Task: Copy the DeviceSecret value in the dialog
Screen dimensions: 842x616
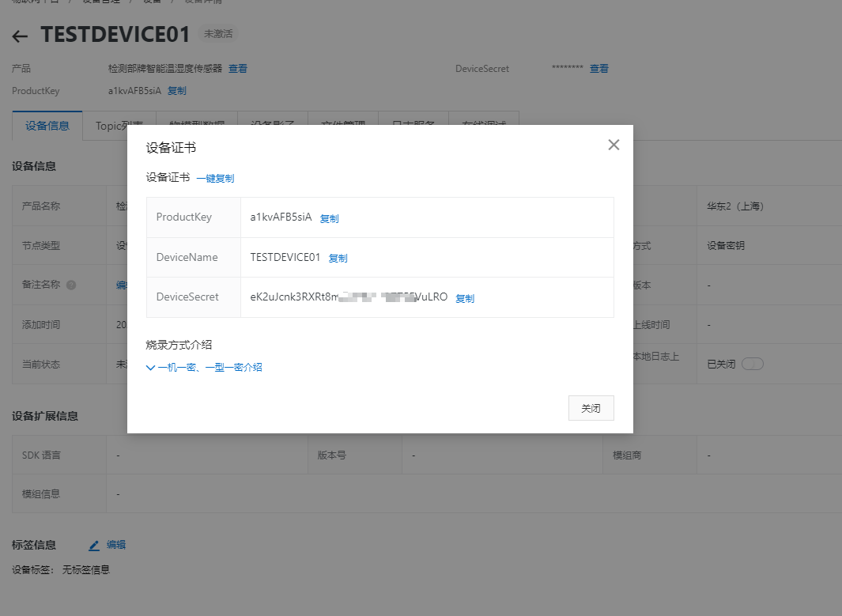Action: [465, 299]
